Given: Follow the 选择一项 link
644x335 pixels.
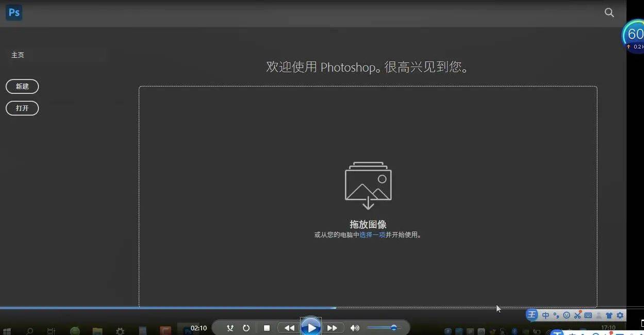Looking at the screenshot, I should [x=372, y=235].
